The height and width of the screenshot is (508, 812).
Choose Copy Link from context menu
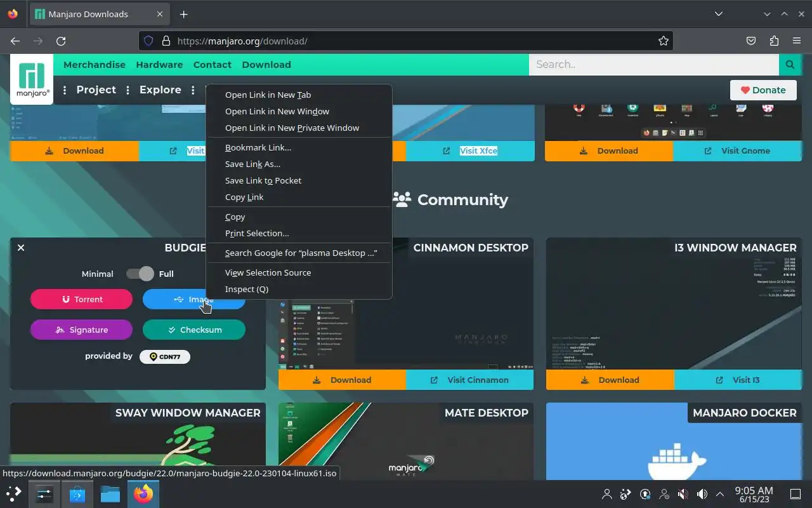[x=299, y=197]
